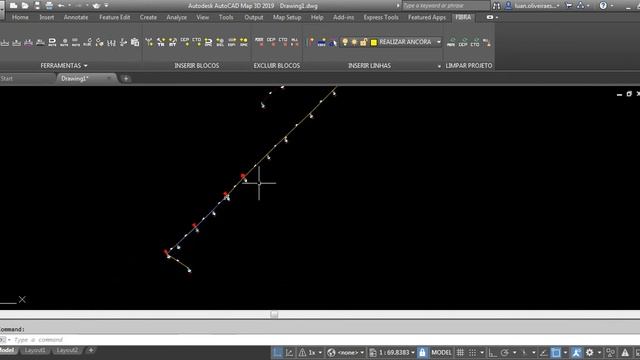
Task: Switch to the Annotate ribbon tab
Action: [x=76, y=18]
